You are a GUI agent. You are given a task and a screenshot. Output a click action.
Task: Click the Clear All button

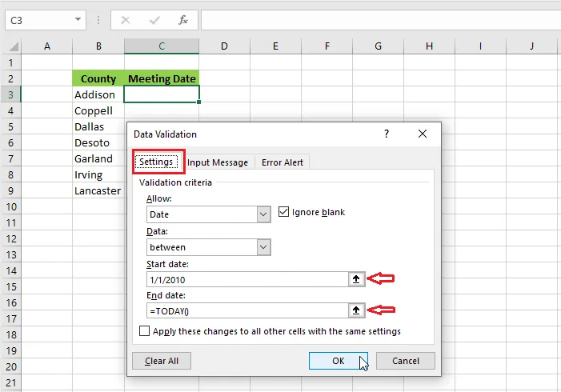[162, 361]
